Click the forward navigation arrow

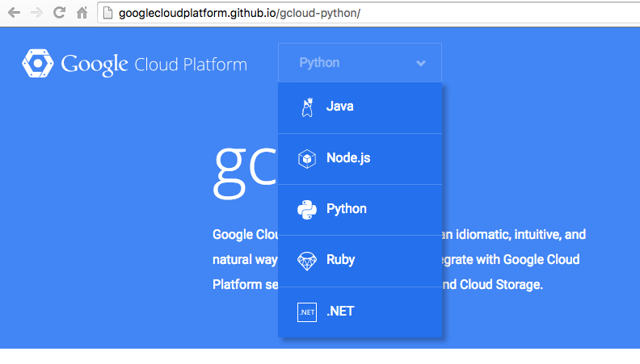[x=36, y=13]
